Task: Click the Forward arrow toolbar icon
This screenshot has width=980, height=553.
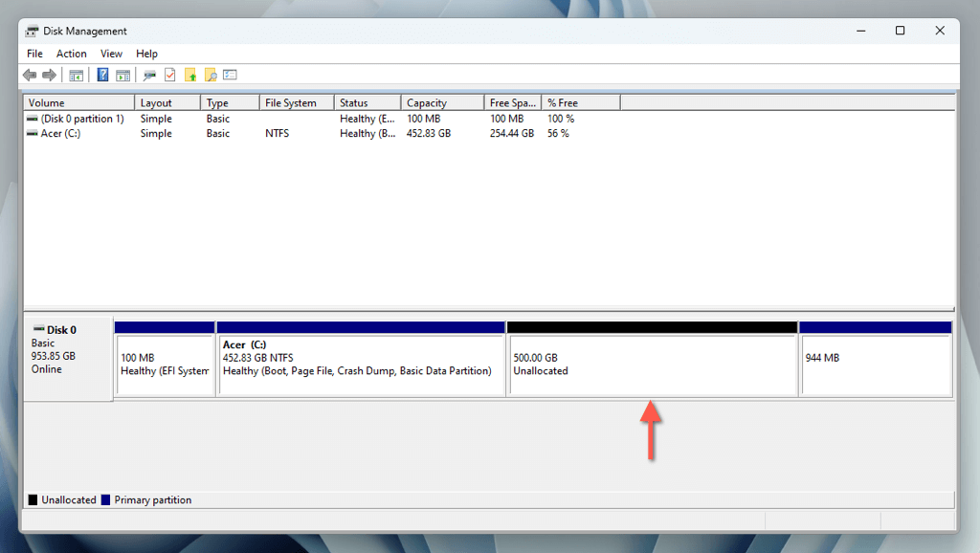Action: click(x=49, y=75)
